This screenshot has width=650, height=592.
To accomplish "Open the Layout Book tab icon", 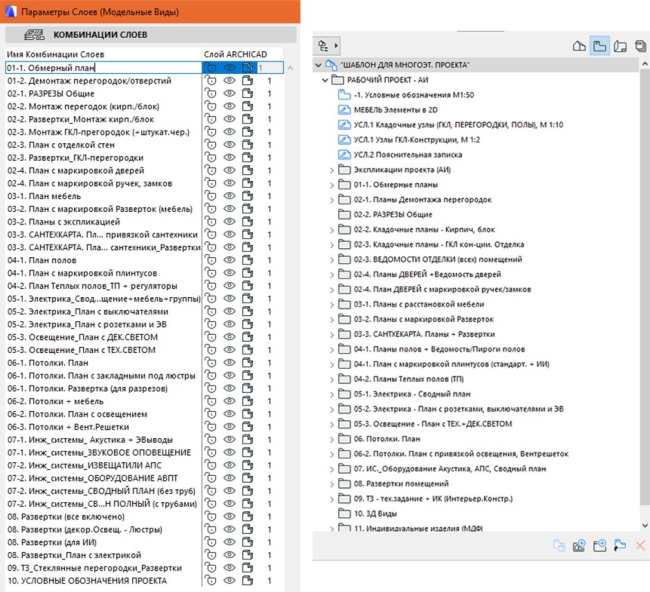I will 621,46.
